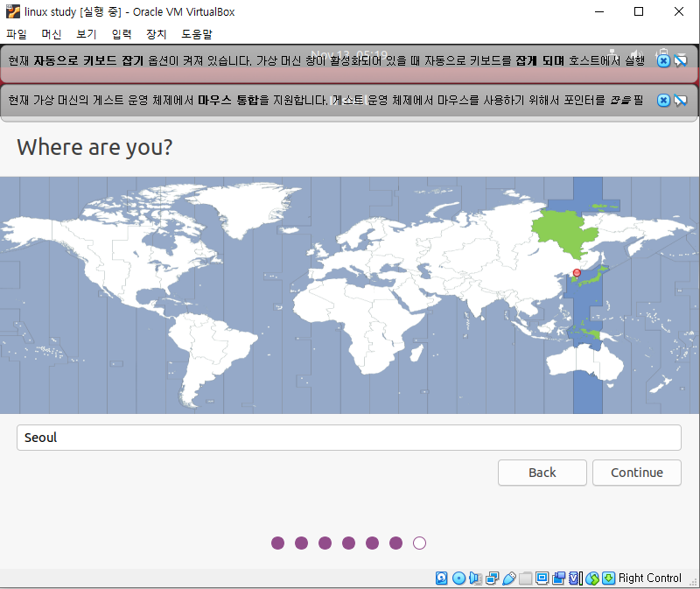Open the 보기 menu
Screen dimensions: 700x589
point(86,34)
